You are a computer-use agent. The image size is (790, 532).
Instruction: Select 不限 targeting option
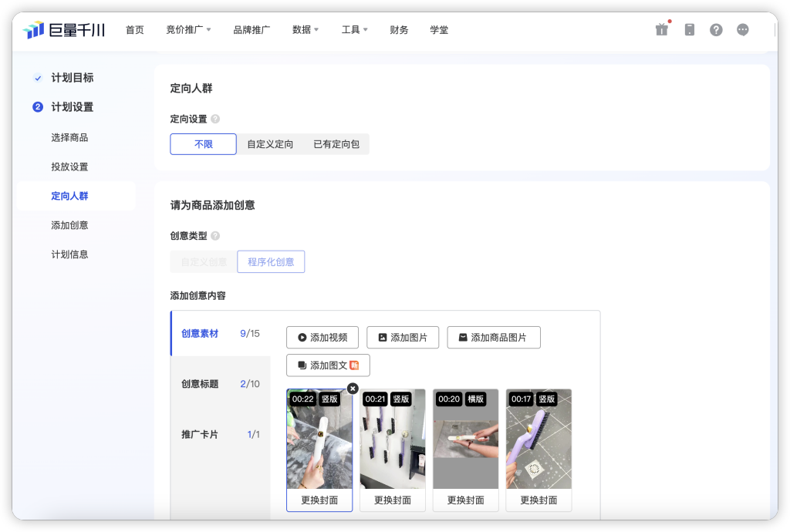coord(203,144)
